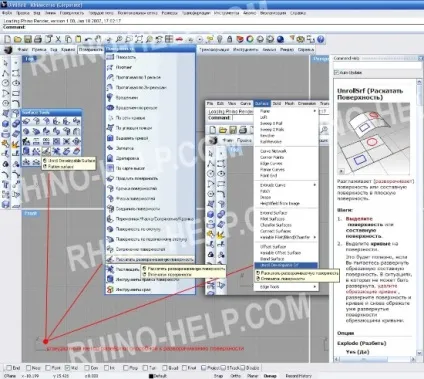Click the Open folder icon in main toolbar

click(17, 39)
